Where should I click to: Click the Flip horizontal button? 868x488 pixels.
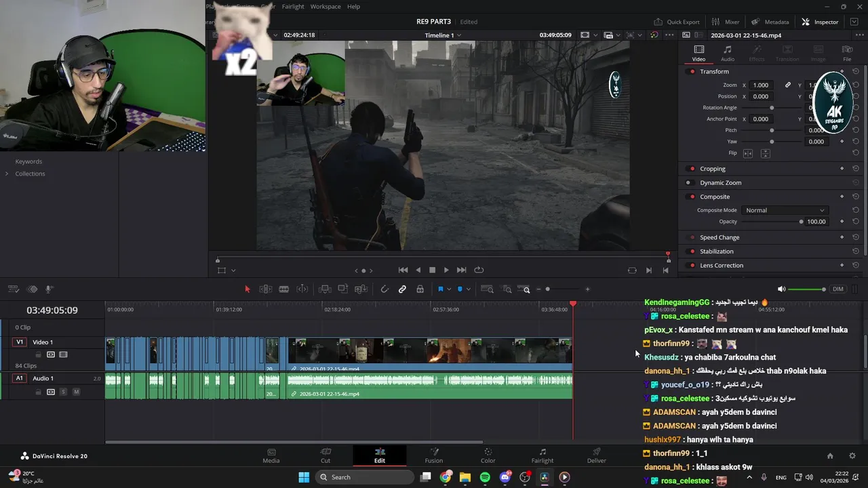[x=748, y=154]
